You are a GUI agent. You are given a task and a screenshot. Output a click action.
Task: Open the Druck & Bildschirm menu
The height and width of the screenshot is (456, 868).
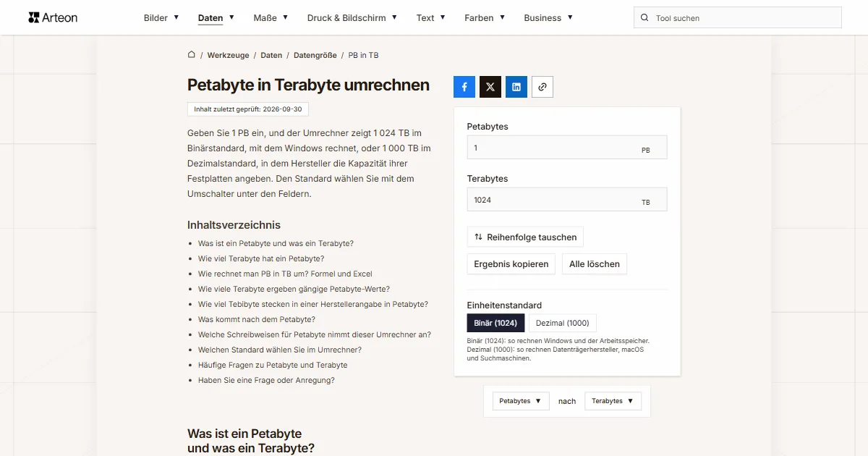coord(352,18)
